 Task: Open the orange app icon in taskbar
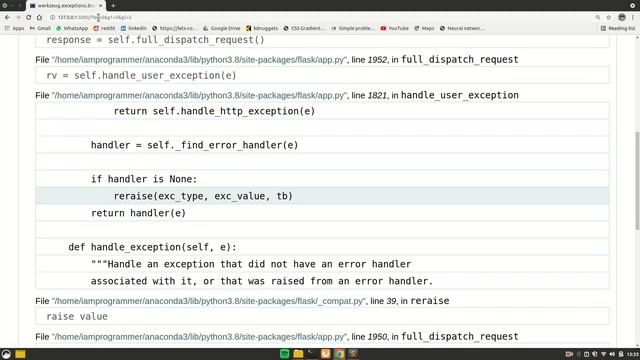click(325, 354)
